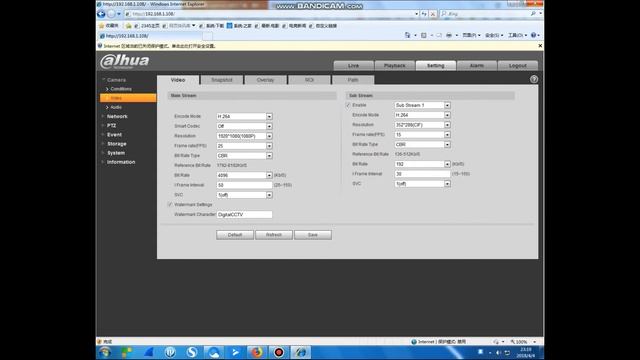Viewport: 640px width, 360px height.
Task: Open the Path tab
Action: point(353,80)
